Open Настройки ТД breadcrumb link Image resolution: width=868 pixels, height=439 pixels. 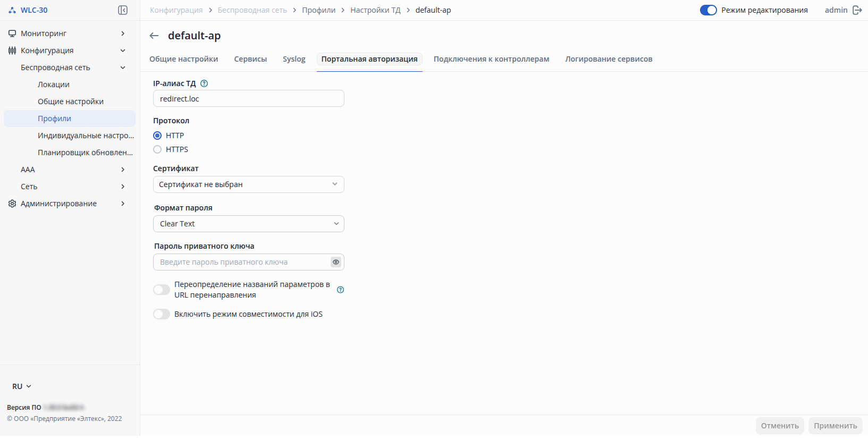[x=375, y=10]
